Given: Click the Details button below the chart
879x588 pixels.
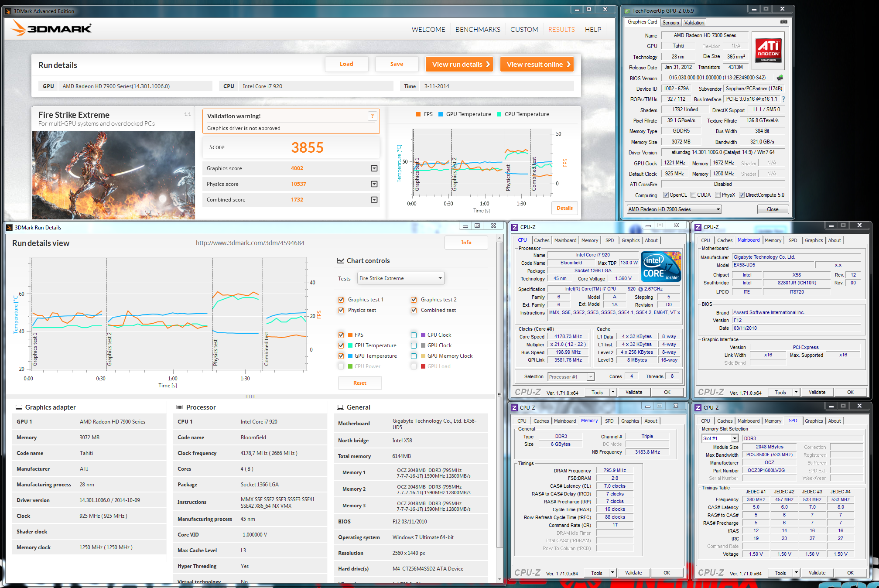Looking at the screenshot, I should 564,208.
